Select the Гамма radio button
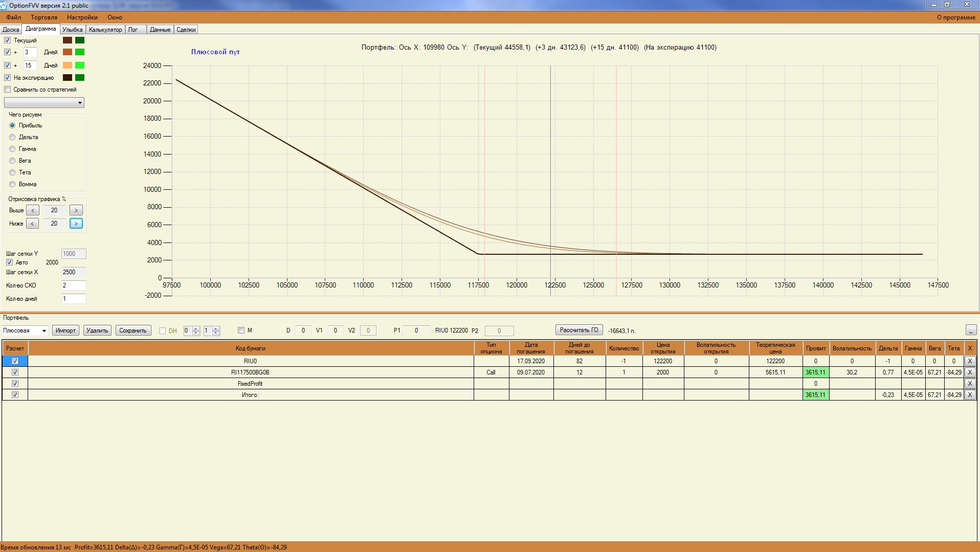 pos(12,149)
